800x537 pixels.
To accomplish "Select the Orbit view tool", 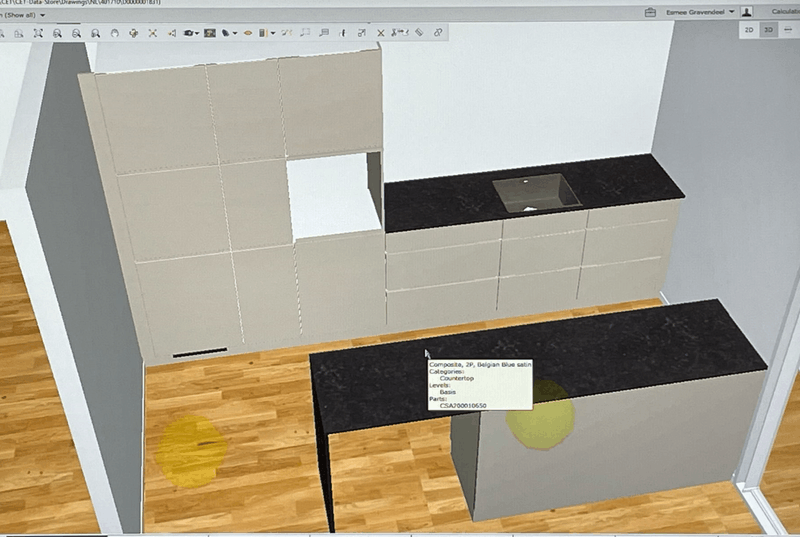I will pos(134,33).
